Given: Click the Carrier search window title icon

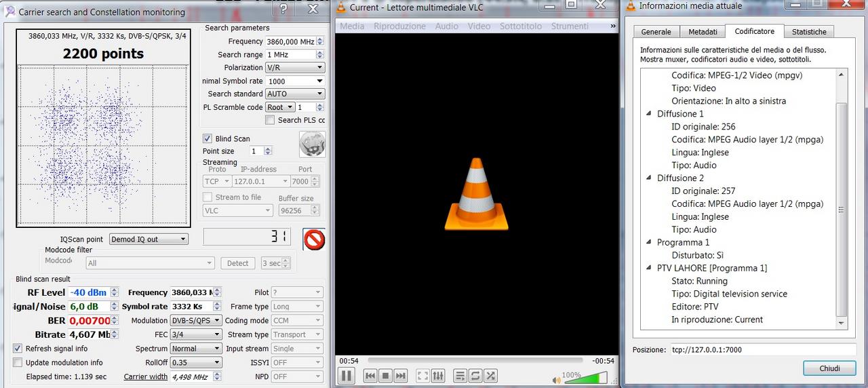Looking at the screenshot, I should coord(9,12).
